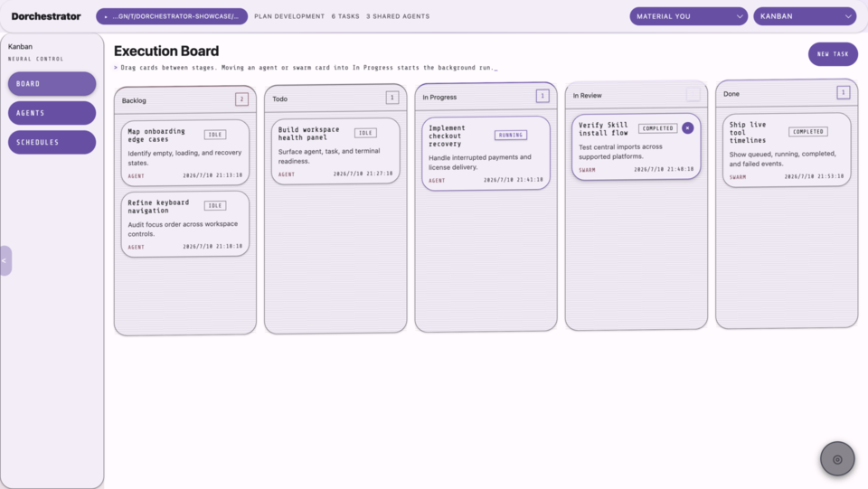Click the In Progress column header
The image size is (868, 489).
486,97
